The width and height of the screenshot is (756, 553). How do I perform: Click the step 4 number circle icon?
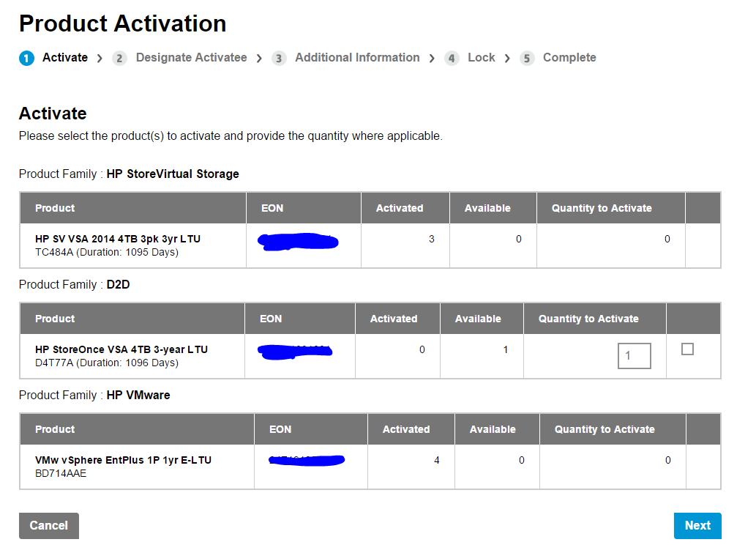452,59
